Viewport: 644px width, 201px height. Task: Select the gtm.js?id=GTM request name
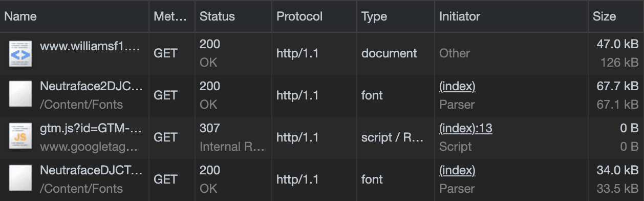pyautogui.click(x=90, y=129)
